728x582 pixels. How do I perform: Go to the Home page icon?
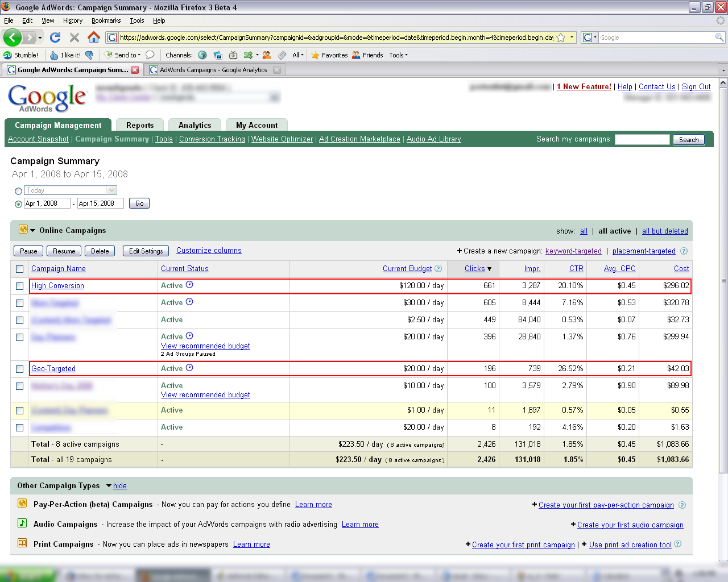coord(94,38)
